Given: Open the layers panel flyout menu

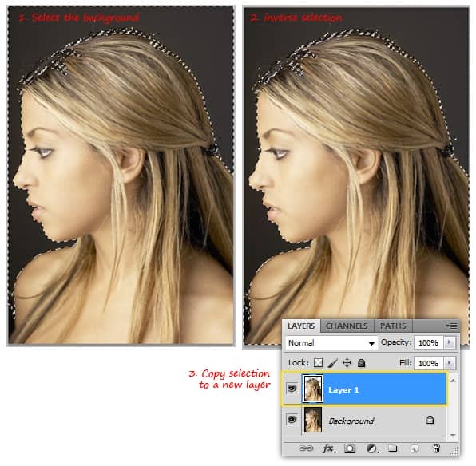Looking at the screenshot, I should (451, 326).
